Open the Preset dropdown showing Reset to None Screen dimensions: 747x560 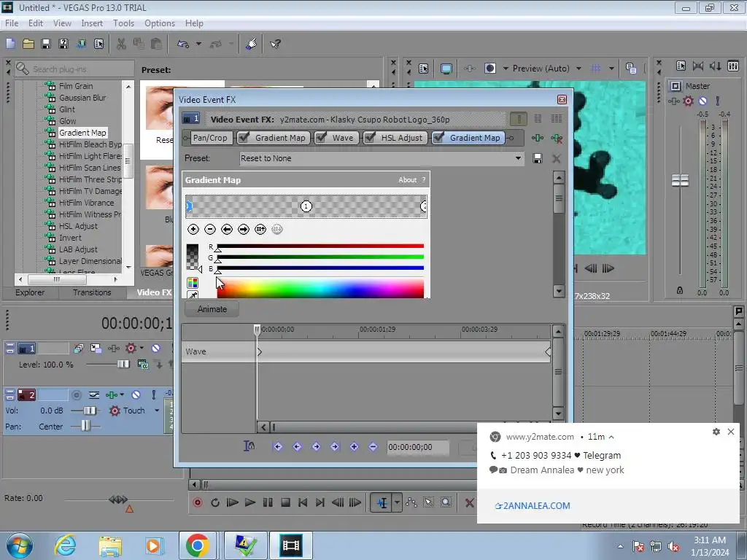381,158
